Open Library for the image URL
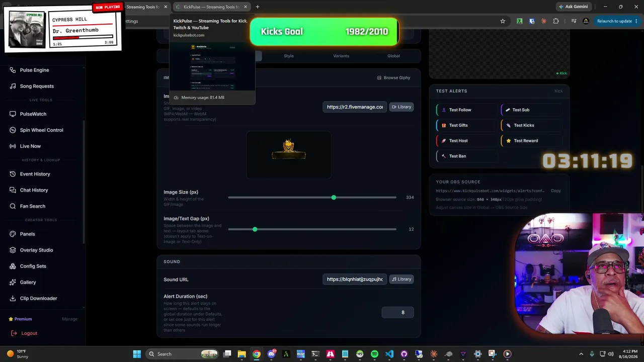Image resolution: width=644 pixels, height=362 pixels. click(401, 107)
